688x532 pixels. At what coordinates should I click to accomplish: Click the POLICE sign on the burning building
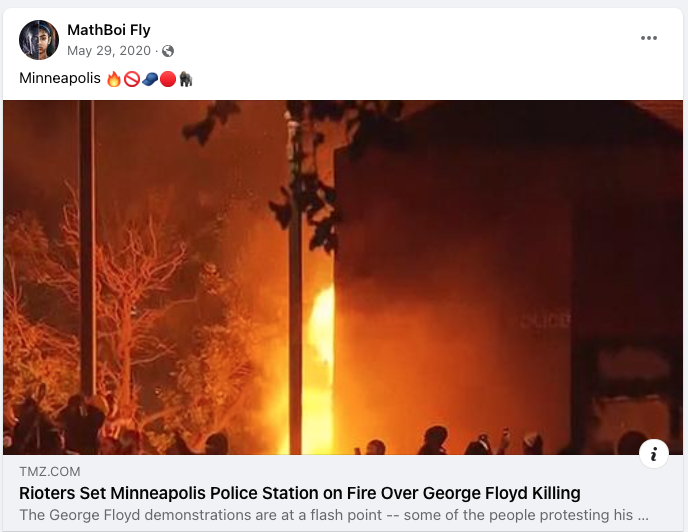click(x=545, y=320)
